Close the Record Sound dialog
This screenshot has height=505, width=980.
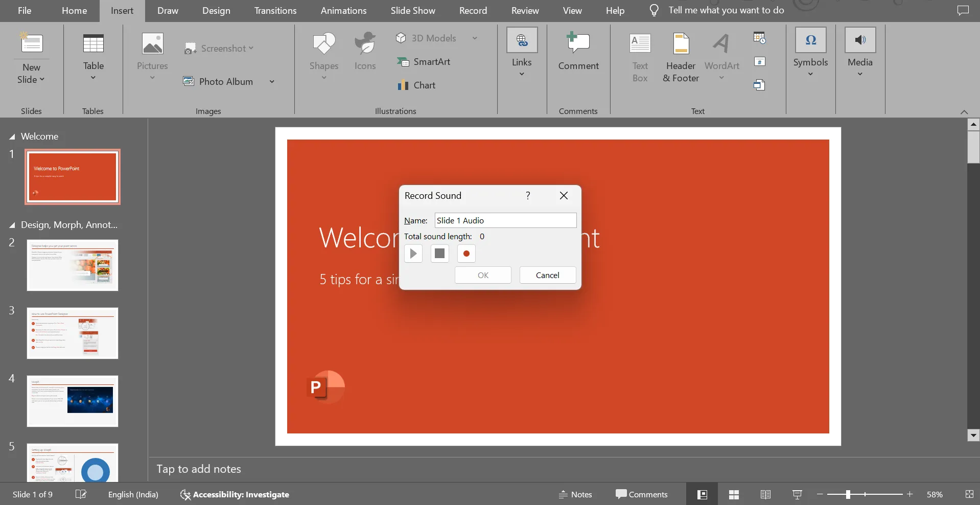[564, 196]
